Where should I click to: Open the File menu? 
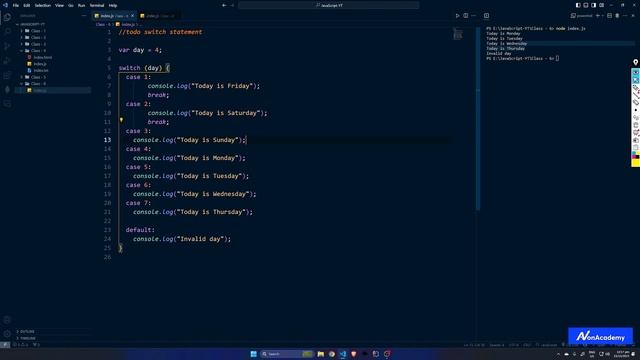(16, 5)
